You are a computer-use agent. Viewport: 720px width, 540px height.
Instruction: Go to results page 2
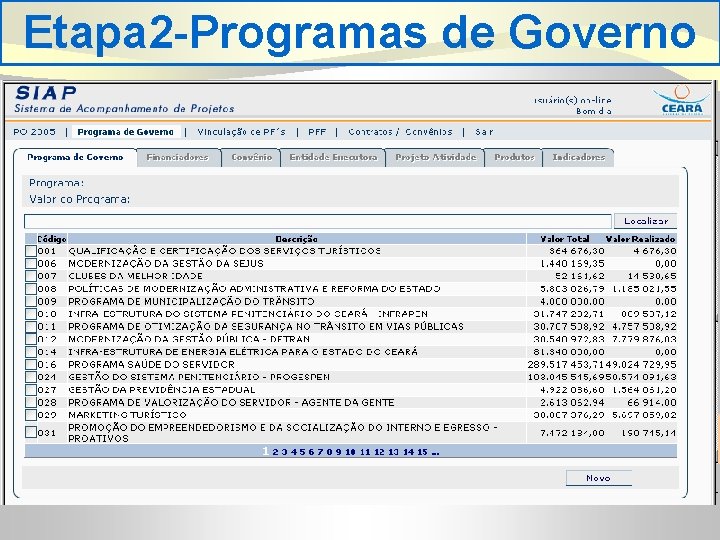click(x=275, y=452)
